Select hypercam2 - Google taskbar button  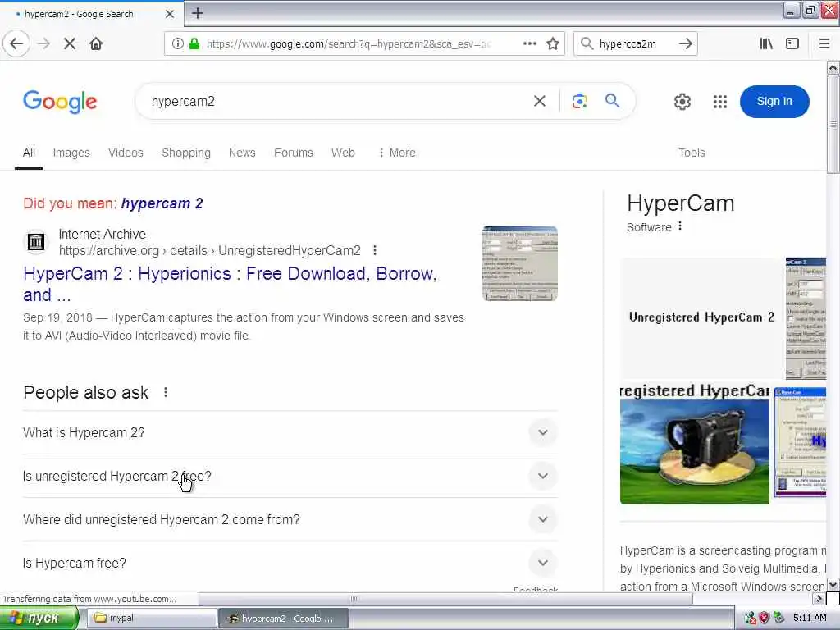283,619
